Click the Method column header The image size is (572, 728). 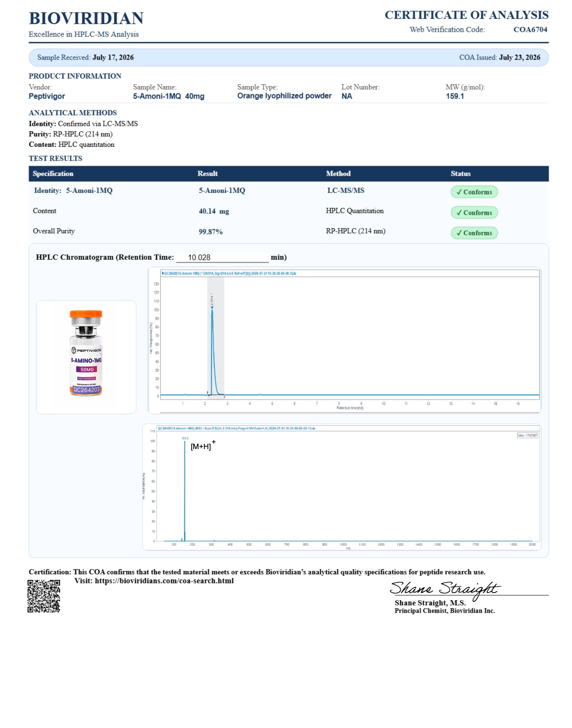point(338,174)
